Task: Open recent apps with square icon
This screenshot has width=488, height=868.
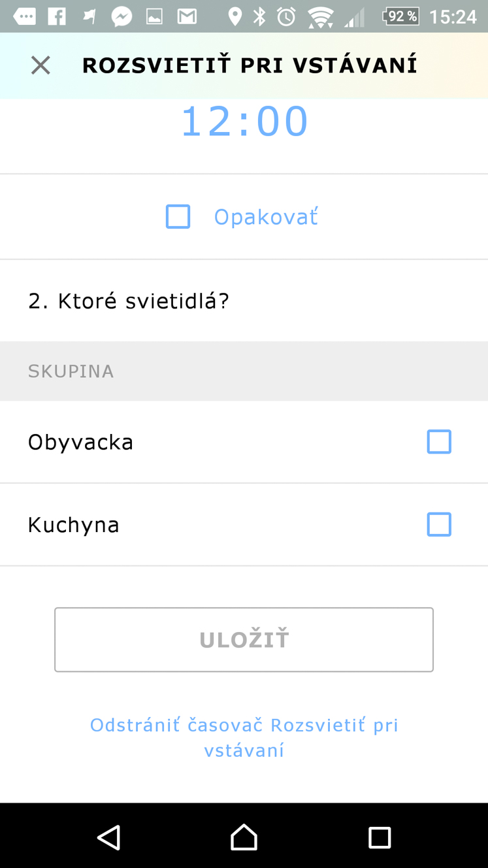Action: click(x=380, y=837)
